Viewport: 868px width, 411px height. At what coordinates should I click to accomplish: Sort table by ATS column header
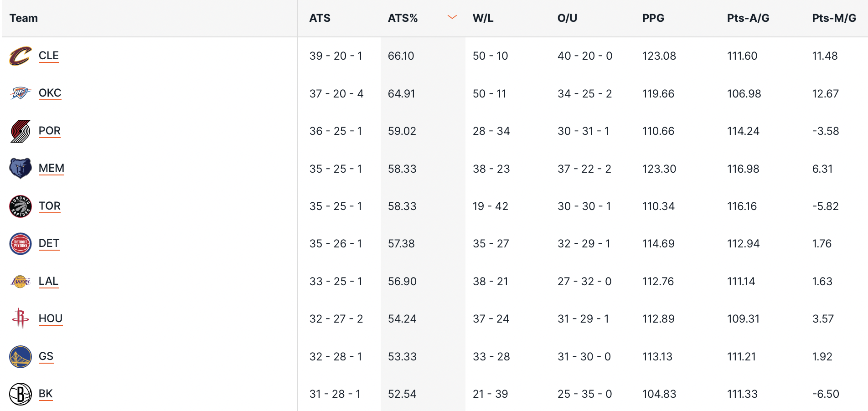coord(320,18)
